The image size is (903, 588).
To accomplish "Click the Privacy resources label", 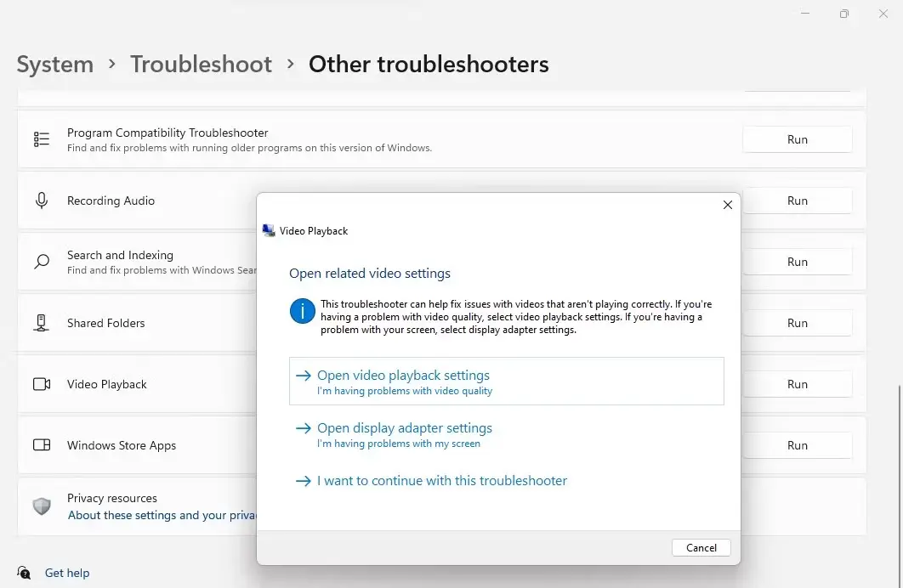I will pos(111,498).
